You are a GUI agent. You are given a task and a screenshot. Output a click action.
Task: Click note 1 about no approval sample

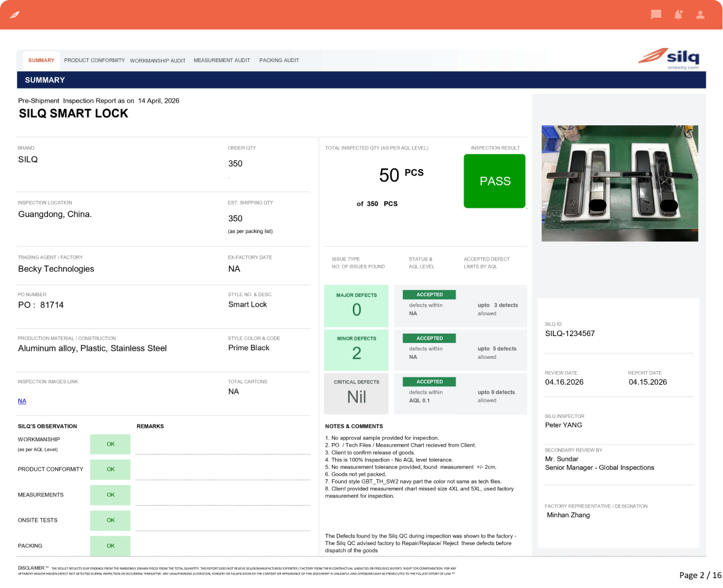(382, 438)
